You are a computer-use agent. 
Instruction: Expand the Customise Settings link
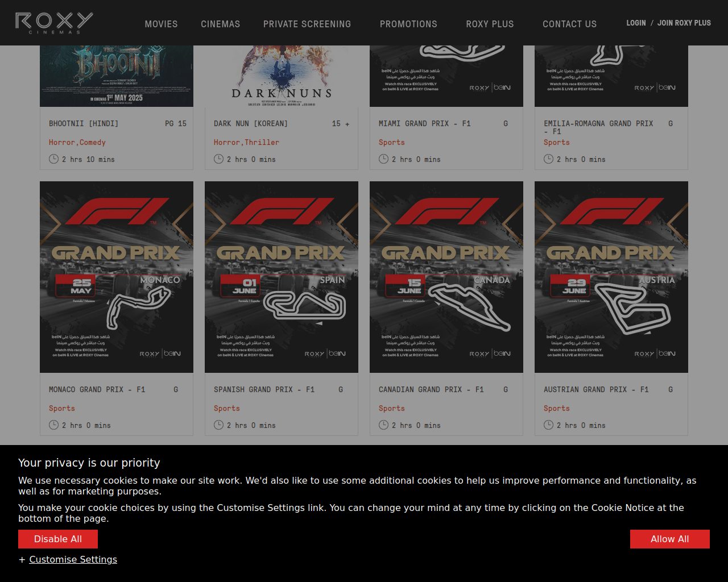point(73,559)
